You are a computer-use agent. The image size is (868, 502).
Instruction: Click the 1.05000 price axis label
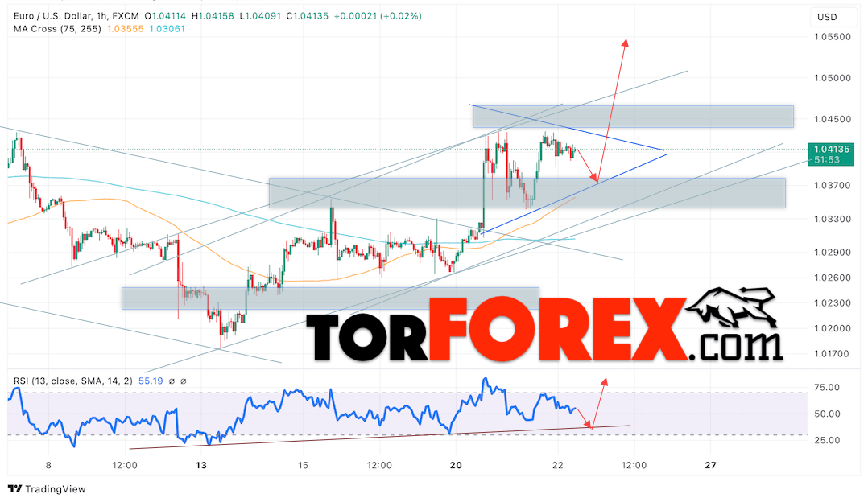[833, 78]
